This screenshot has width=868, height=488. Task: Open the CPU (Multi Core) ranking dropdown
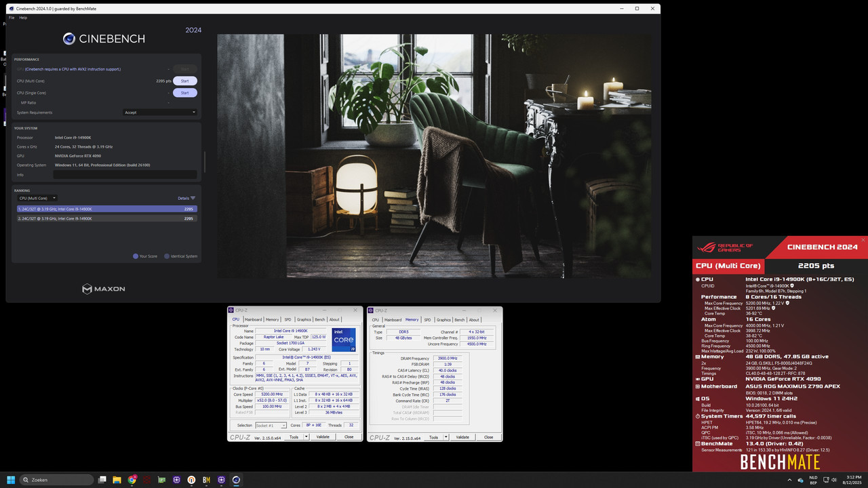37,198
